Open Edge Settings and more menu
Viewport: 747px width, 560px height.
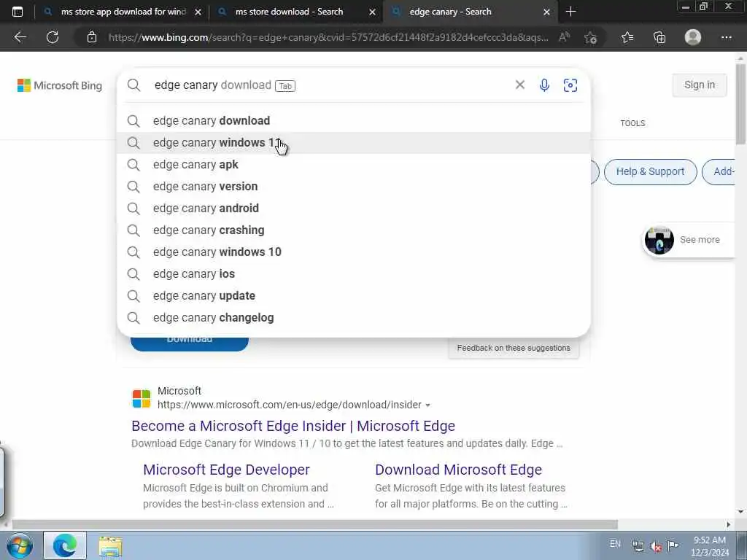click(726, 37)
